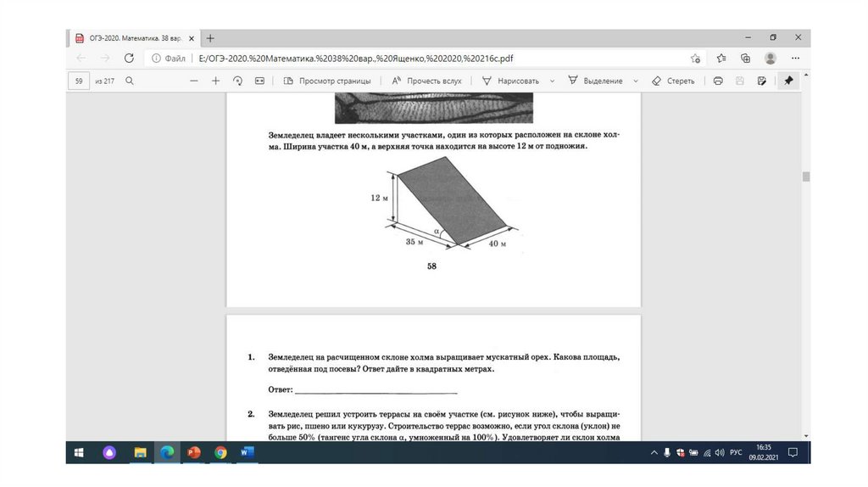The width and height of the screenshot is (868, 487).
Task: Activate the Нарисовать draw tool
Action: click(510, 81)
